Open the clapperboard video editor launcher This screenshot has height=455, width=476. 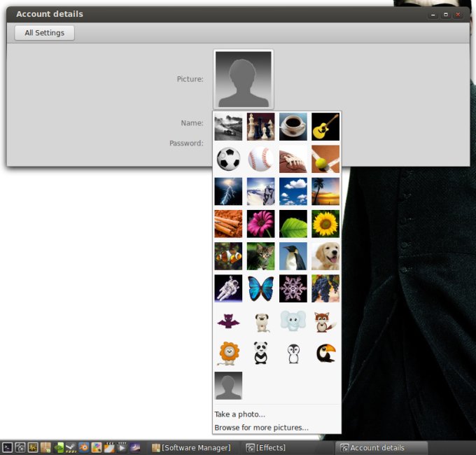pos(109,448)
